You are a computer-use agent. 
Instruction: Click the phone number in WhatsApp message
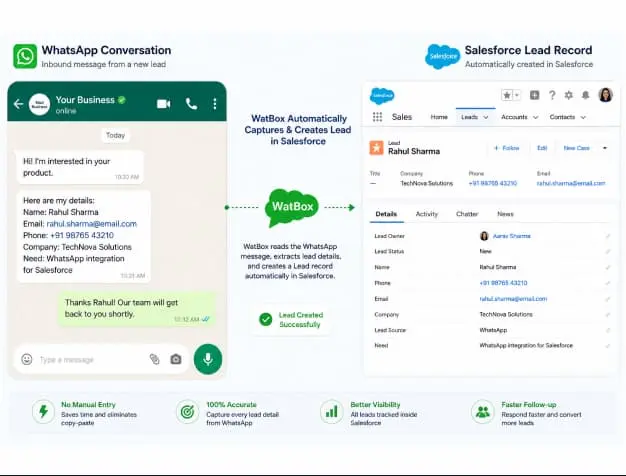pyautogui.click(x=82, y=235)
